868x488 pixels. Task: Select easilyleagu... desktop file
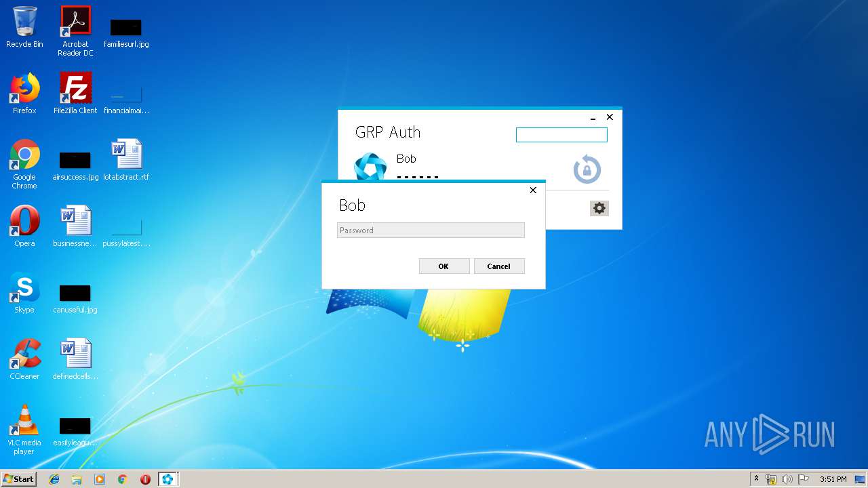(x=75, y=431)
